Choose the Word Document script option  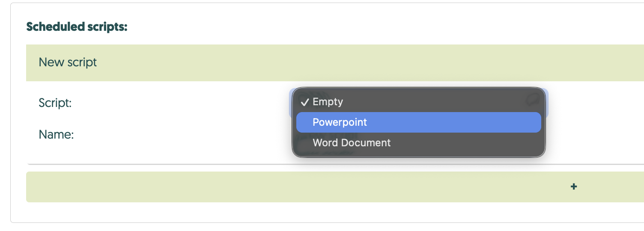(352, 143)
